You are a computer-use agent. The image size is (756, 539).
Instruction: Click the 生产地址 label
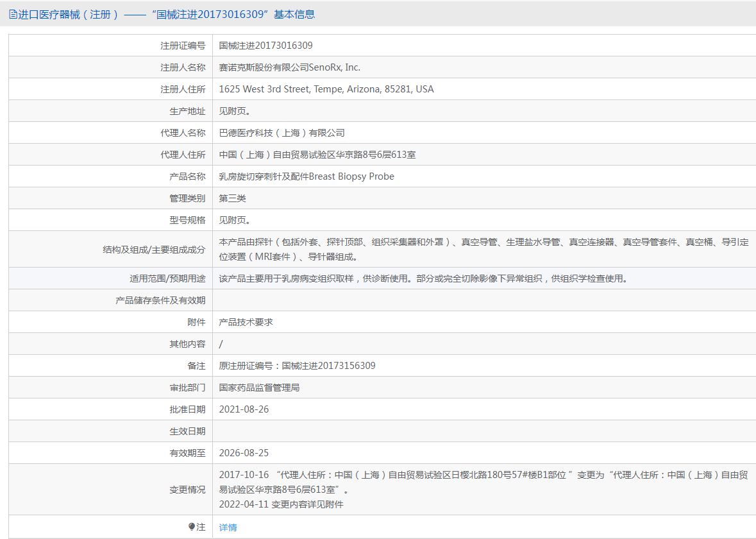tap(187, 112)
